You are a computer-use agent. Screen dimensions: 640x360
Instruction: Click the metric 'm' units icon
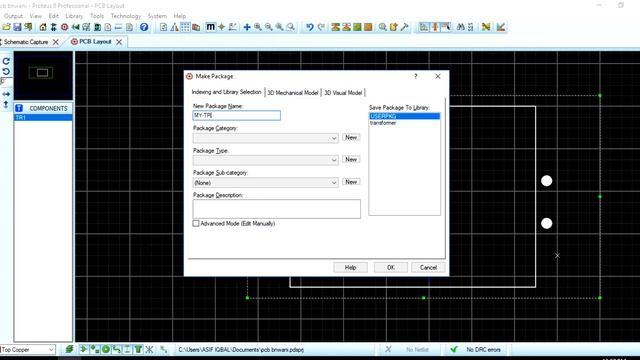click(210, 27)
